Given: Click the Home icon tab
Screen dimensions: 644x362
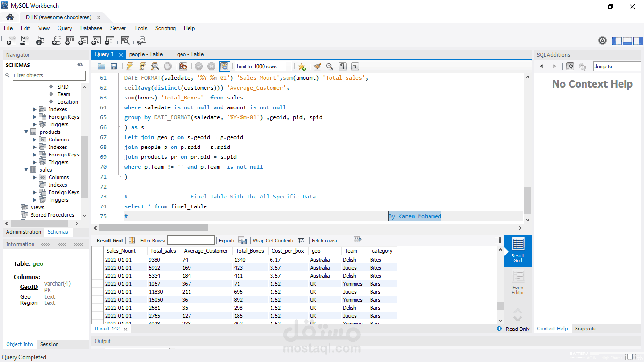Looking at the screenshot, I should 10,17.
